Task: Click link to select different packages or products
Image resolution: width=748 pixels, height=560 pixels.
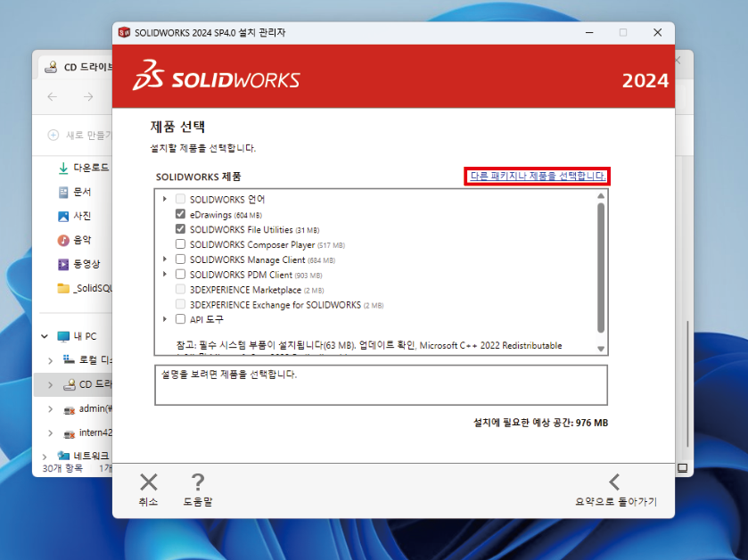Action: click(538, 176)
